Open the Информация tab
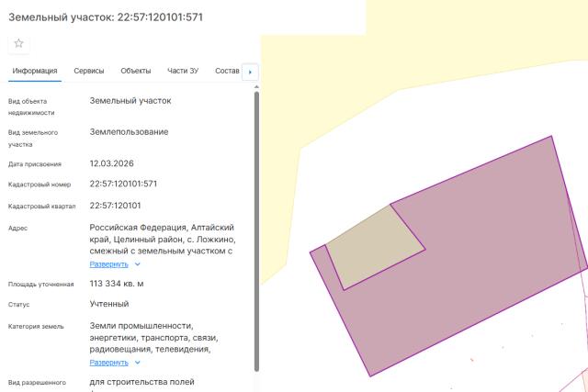Image resolution: width=588 pixels, height=392 pixels. [35, 71]
